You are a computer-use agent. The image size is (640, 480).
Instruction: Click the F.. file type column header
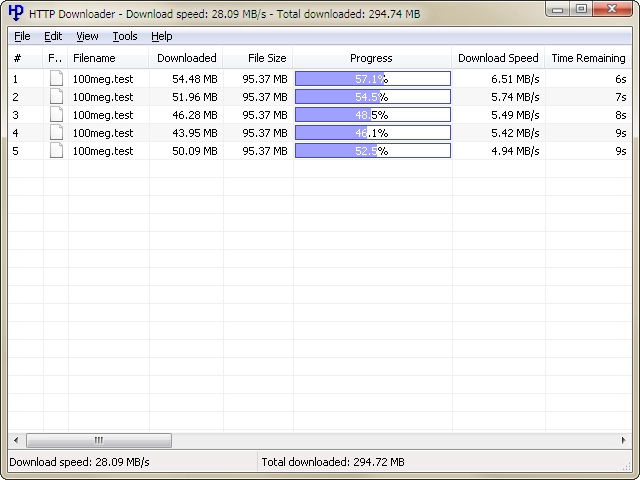tap(55, 58)
